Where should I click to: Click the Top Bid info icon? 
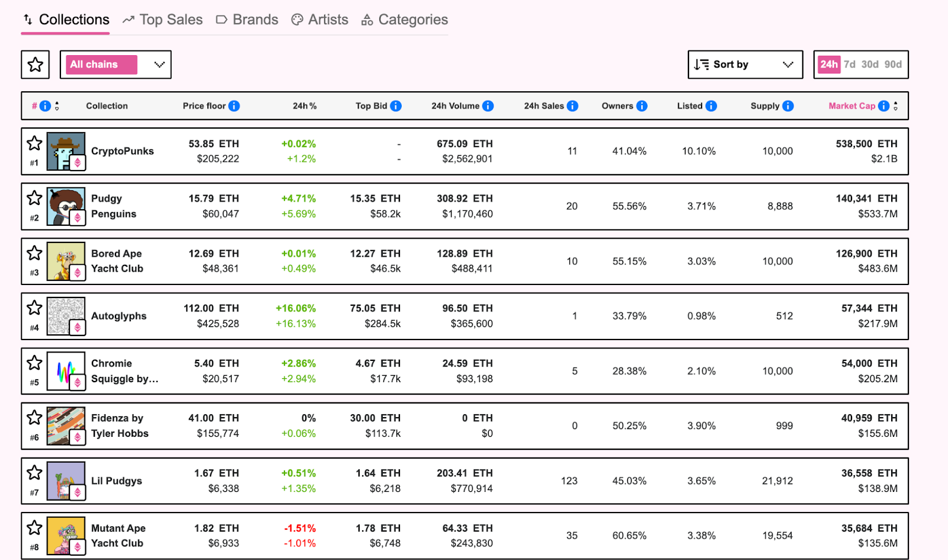click(396, 106)
